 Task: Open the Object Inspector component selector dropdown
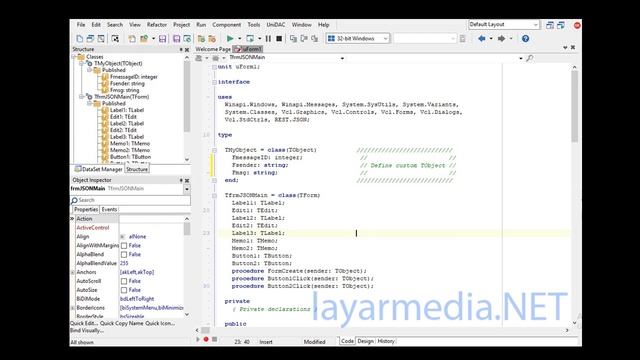[x=187, y=189]
